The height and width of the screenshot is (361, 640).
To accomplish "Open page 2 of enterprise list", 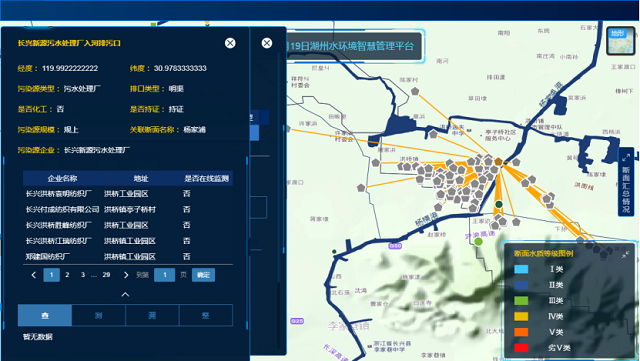I will point(67,275).
